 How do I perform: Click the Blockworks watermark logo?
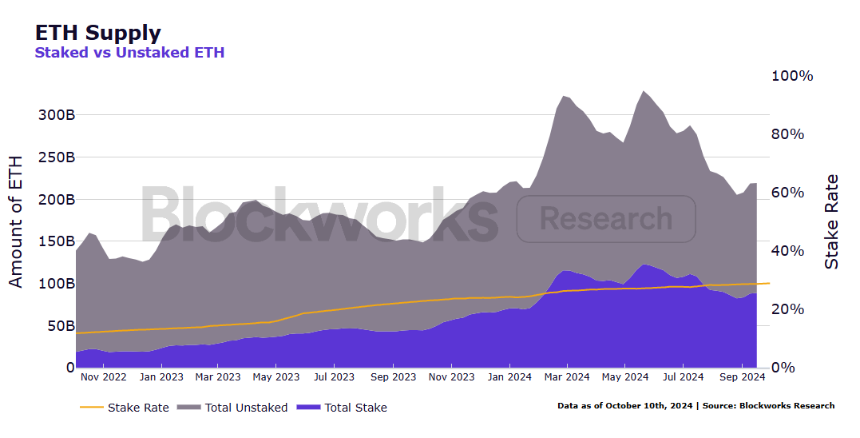pyautogui.click(x=320, y=214)
